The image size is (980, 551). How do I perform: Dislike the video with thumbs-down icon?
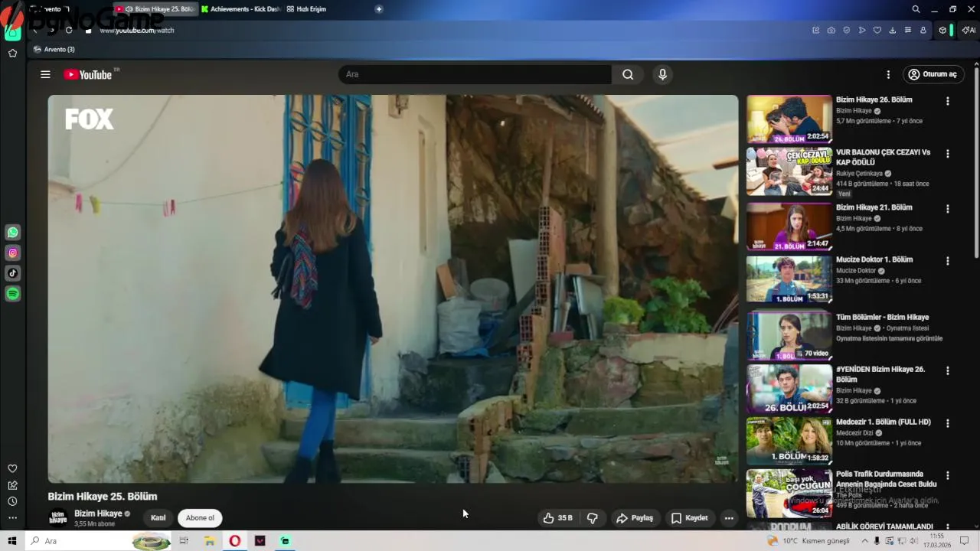592,518
